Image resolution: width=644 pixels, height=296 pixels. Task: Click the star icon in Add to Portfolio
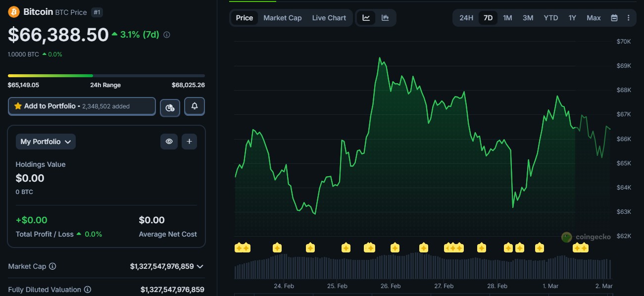pos(18,106)
